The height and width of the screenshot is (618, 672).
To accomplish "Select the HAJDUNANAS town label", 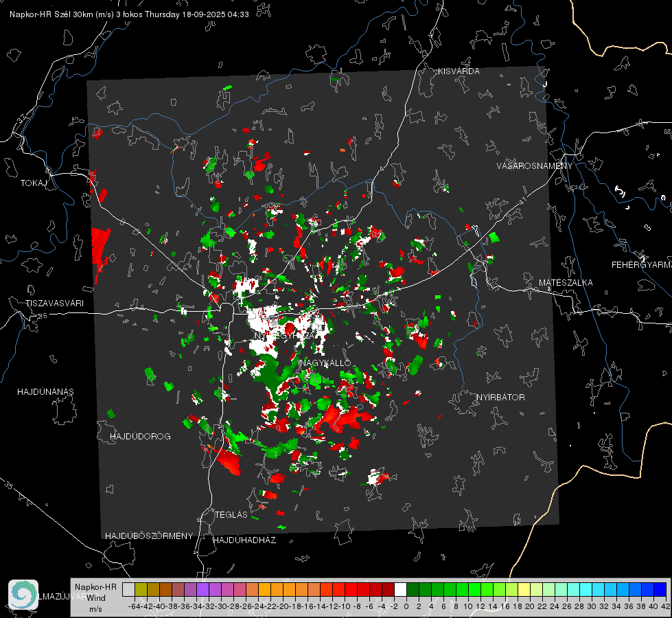I will 45,391.
